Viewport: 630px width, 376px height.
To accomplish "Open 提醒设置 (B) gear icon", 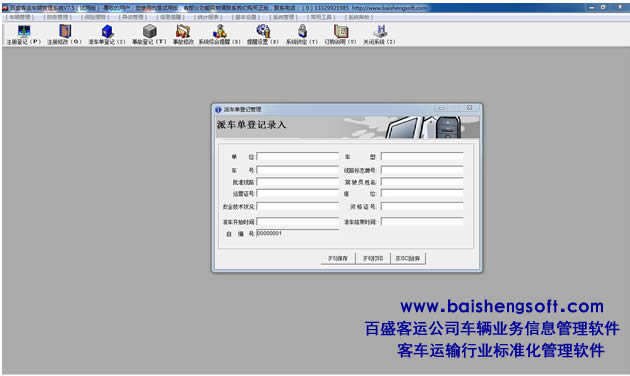I will point(263,34).
